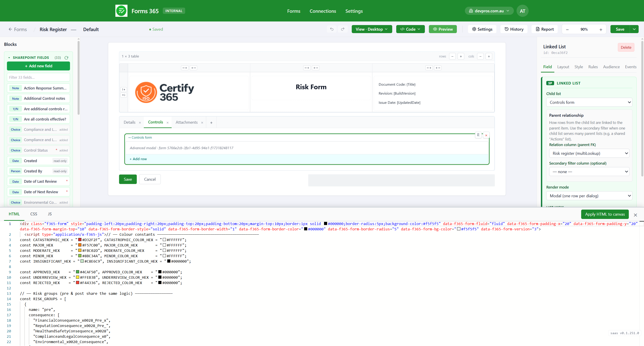
Task: Focus the Filter 33 fields input
Action: [38, 77]
